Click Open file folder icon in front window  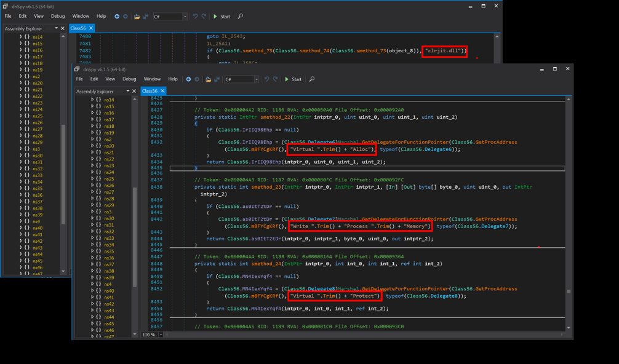208,79
